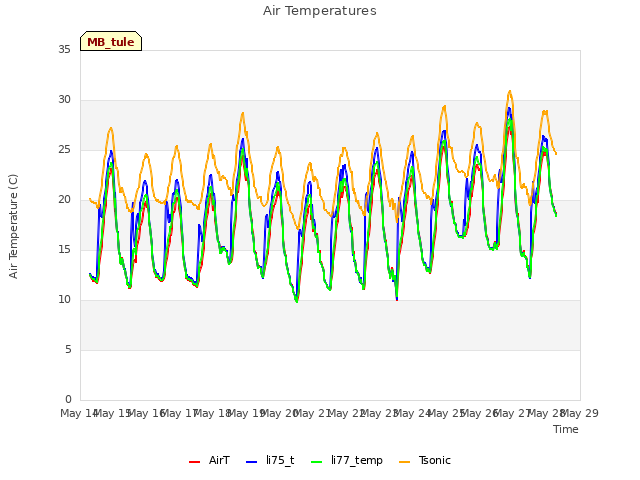Click the 15 y-axis tick label
Image resolution: width=640 pixels, height=480 pixels.
64,249
